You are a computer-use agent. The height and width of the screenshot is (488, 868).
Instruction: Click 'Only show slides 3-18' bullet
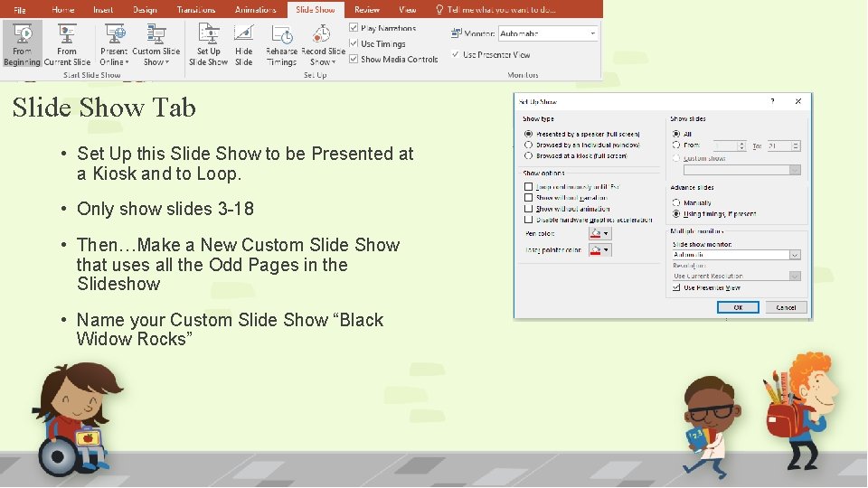point(165,209)
